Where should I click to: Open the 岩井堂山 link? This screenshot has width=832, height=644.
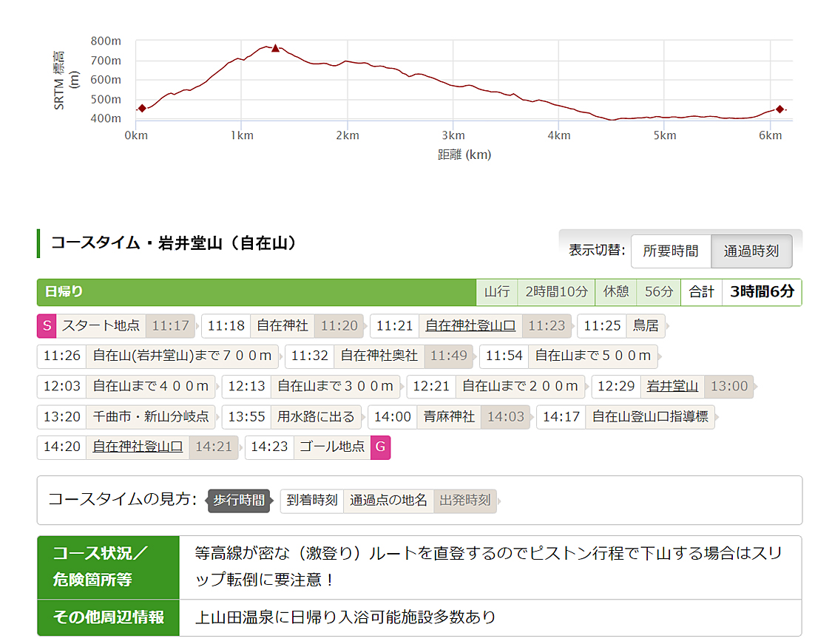pyautogui.click(x=672, y=386)
